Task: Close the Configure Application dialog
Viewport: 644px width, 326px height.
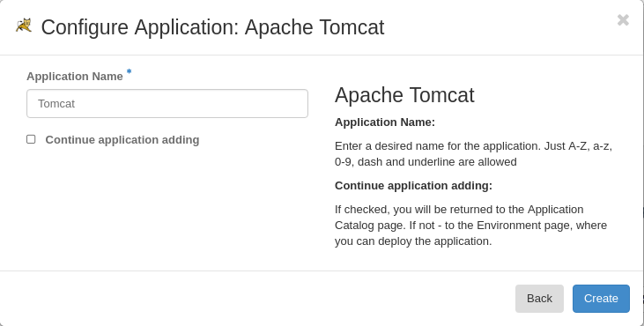Action: click(623, 19)
